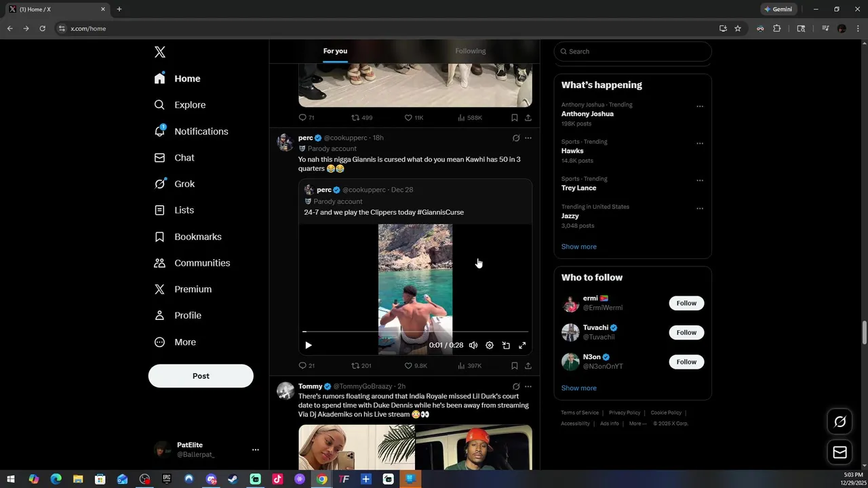Viewport: 868px width, 488px height.
Task: Open video settings gear
Action: [490, 346]
